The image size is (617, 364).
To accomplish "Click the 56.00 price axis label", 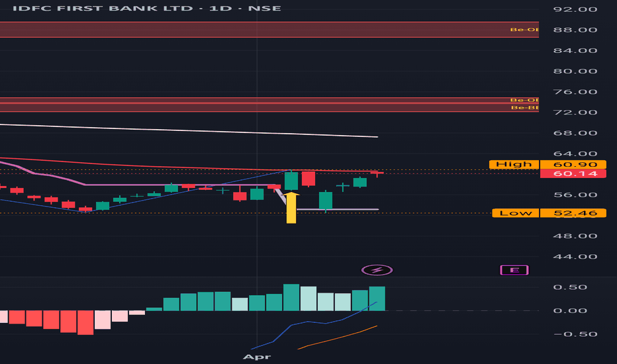I will [x=575, y=195].
